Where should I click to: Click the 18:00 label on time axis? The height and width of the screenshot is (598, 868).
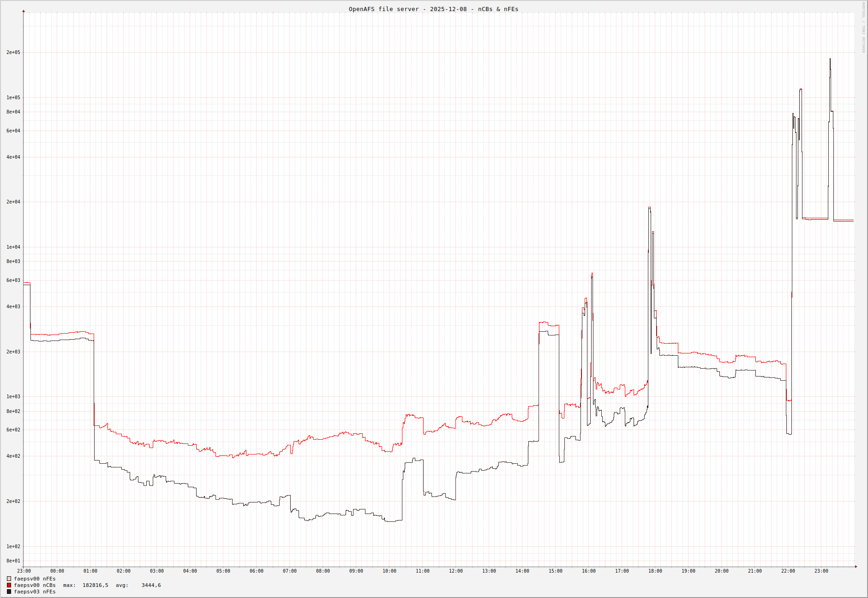(x=655, y=571)
